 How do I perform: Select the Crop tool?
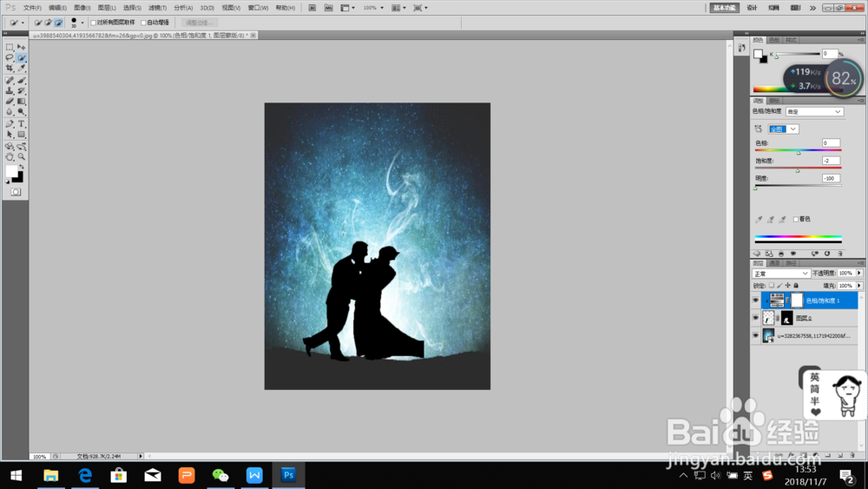click(x=10, y=68)
